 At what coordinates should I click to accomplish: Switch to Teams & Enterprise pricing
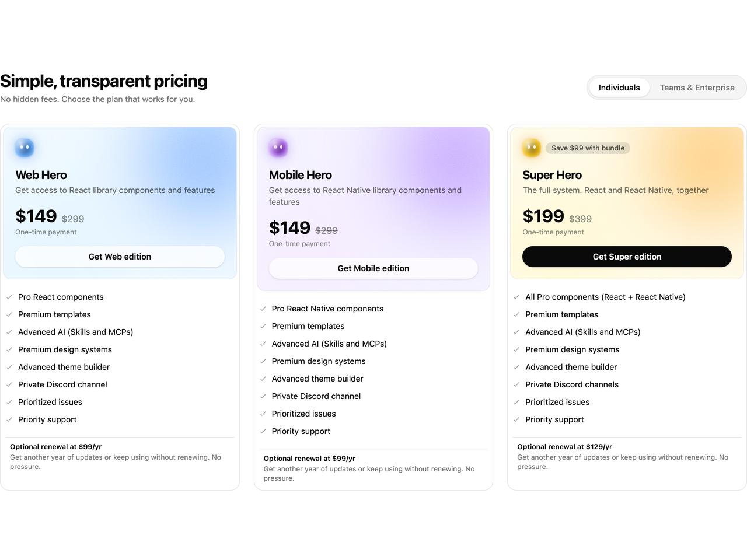[697, 87]
